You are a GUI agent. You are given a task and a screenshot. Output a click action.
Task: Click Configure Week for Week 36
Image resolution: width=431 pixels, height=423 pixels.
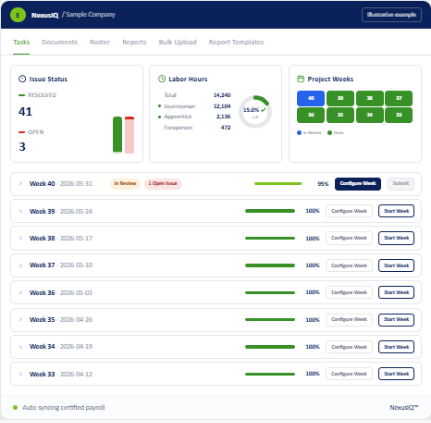[x=349, y=292]
